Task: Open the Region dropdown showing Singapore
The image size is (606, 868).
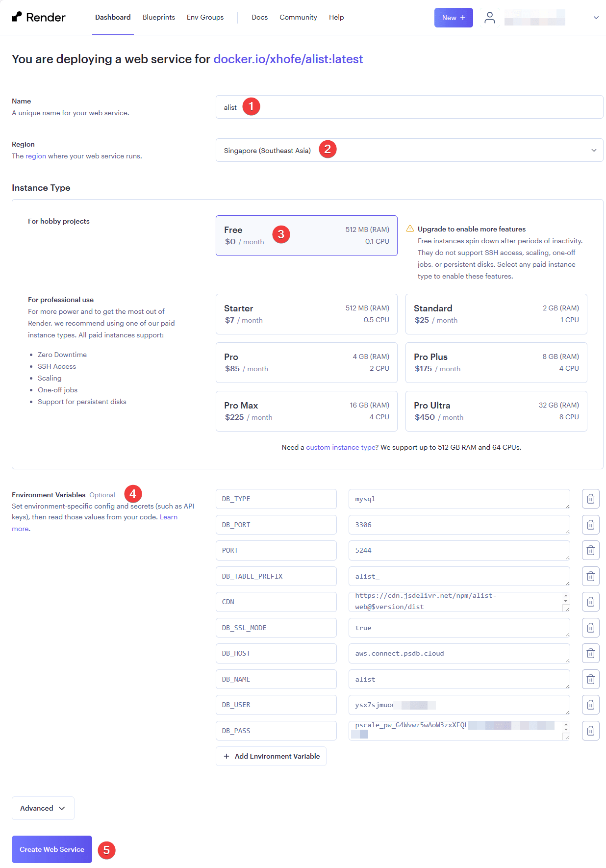Action: tap(409, 150)
